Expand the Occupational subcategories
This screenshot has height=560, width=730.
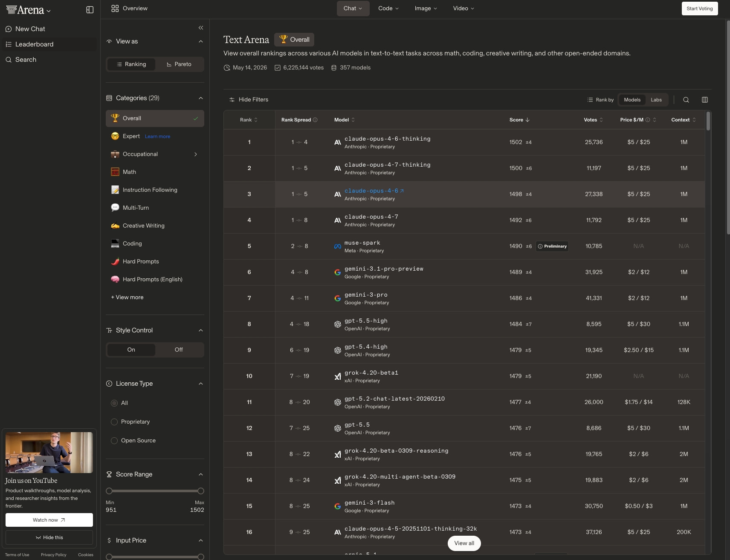point(196,154)
